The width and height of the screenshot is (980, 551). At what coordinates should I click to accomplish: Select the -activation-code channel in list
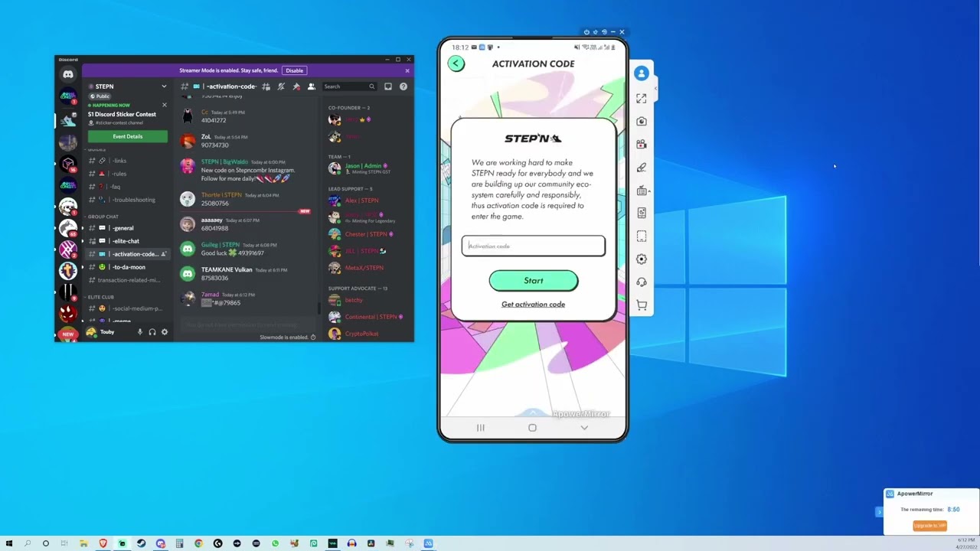tap(127, 254)
